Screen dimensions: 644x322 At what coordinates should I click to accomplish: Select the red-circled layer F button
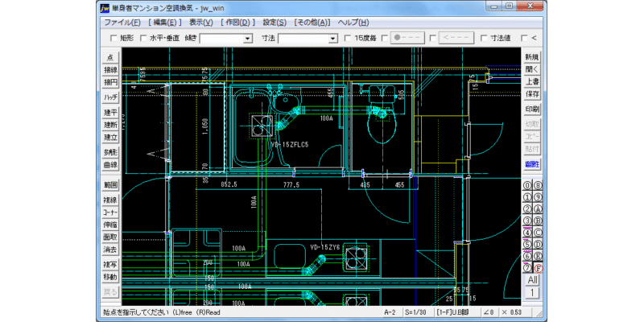click(537, 268)
